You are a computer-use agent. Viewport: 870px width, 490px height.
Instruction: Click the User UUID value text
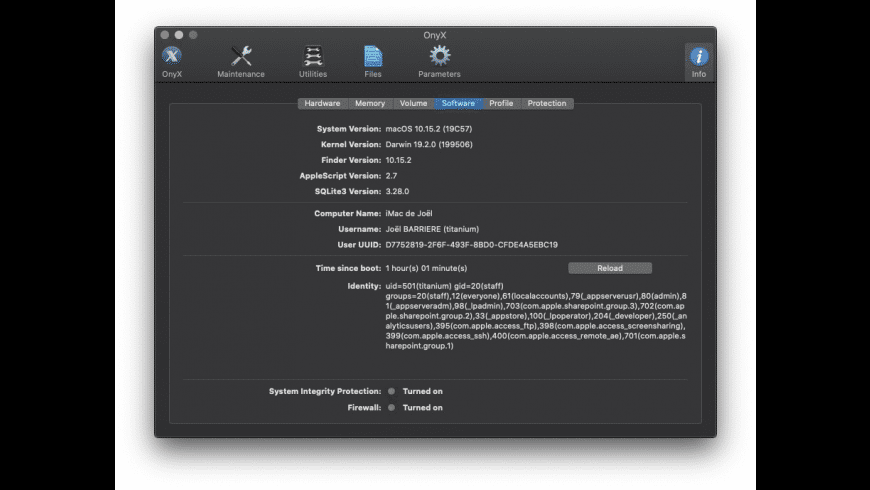471,244
